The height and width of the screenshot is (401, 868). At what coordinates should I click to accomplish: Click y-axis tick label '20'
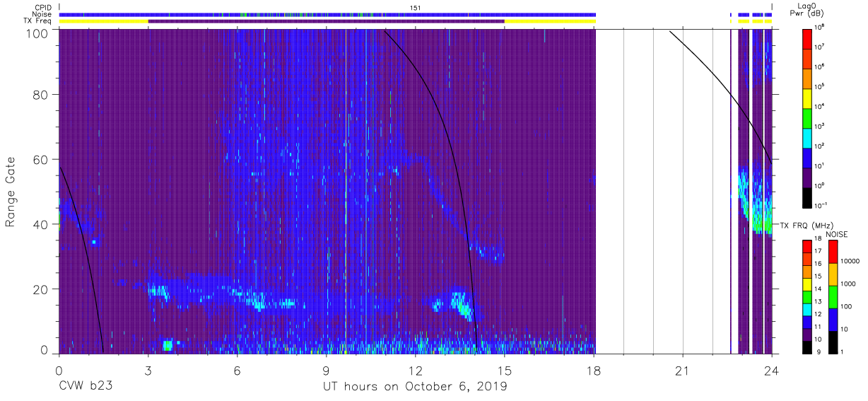pyautogui.click(x=40, y=289)
